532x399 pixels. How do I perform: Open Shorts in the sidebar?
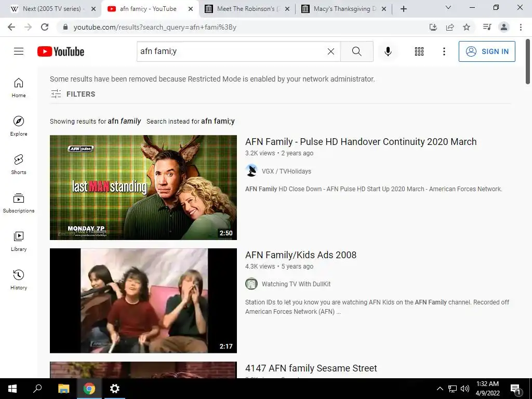[x=19, y=165]
